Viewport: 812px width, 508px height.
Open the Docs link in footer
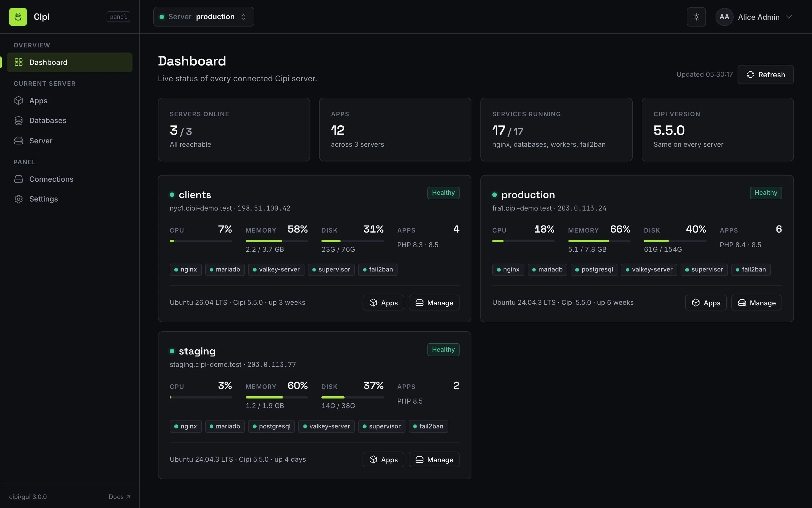click(119, 497)
